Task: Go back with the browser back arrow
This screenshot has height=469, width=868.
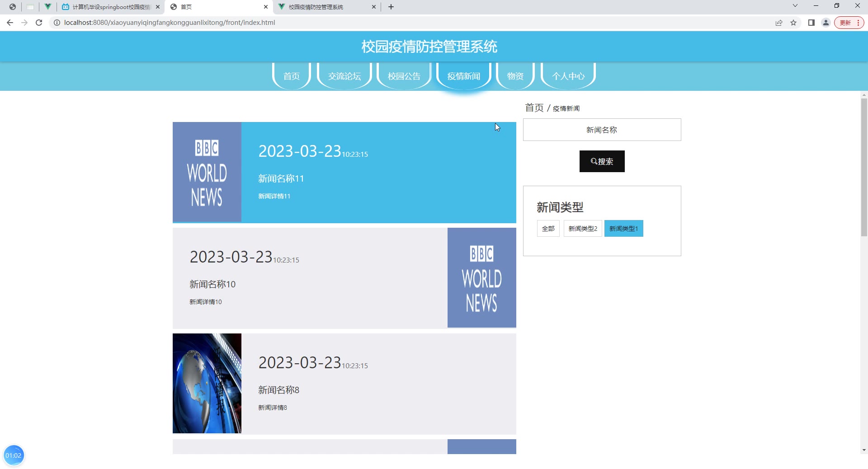Action: pyautogui.click(x=10, y=23)
